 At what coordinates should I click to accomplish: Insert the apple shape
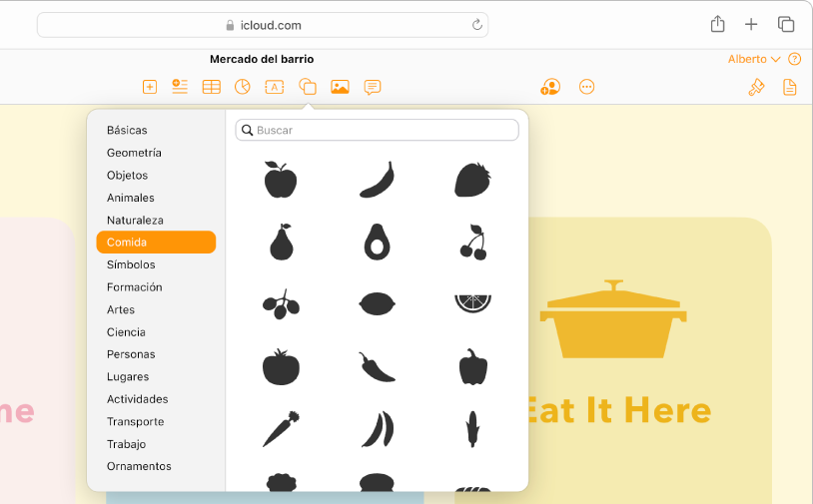[281, 180]
